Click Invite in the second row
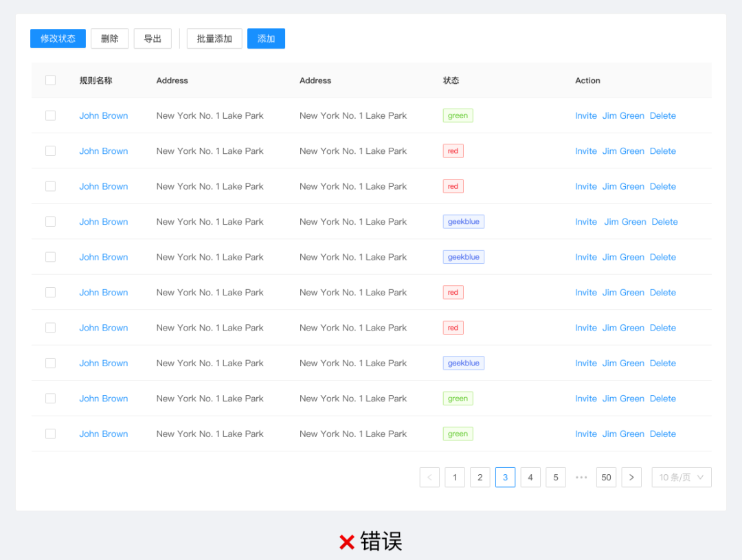This screenshot has width=742, height=560. (x=586, y=151)
